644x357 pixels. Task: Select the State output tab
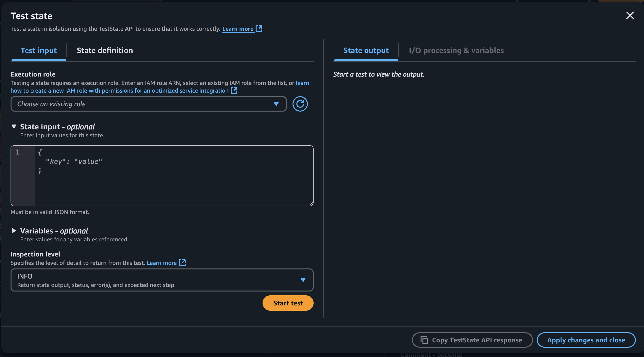pos(366,50)
